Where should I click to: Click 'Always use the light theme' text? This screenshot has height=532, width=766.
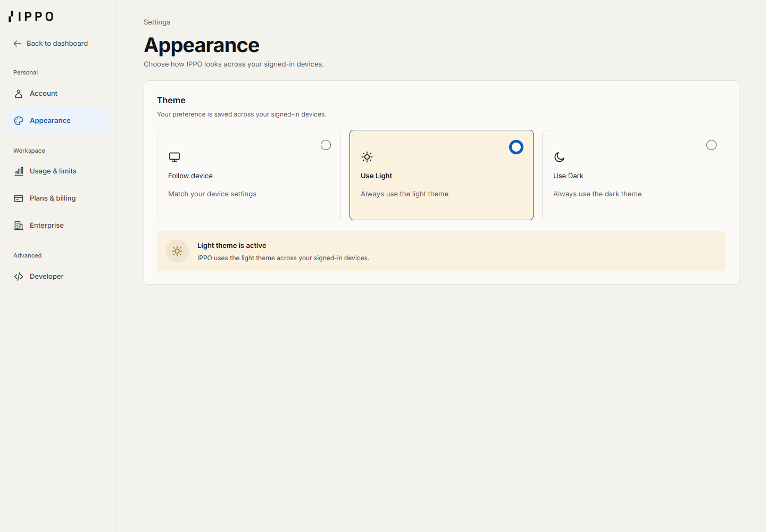point(404,194)
